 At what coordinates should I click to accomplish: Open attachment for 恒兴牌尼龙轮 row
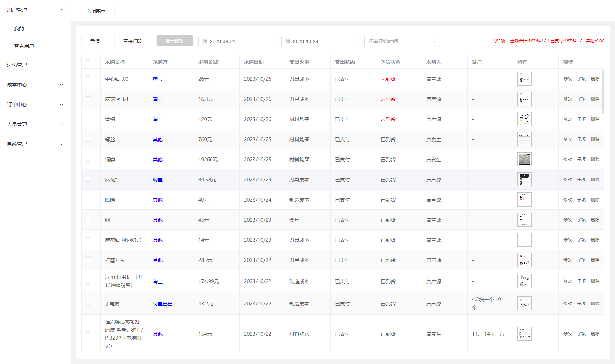point(524,334)
